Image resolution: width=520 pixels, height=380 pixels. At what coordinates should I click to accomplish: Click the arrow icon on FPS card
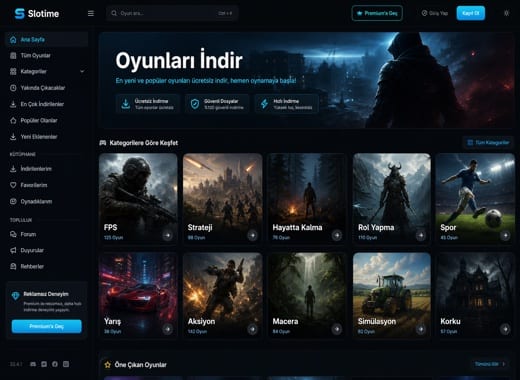click(168, 236)
